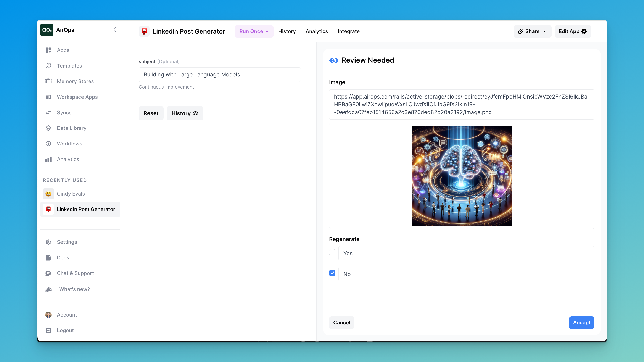Uncheck the No regenerate checkbox
The width and height of the screenshot is (644, 362).
[x=332, y=273]
